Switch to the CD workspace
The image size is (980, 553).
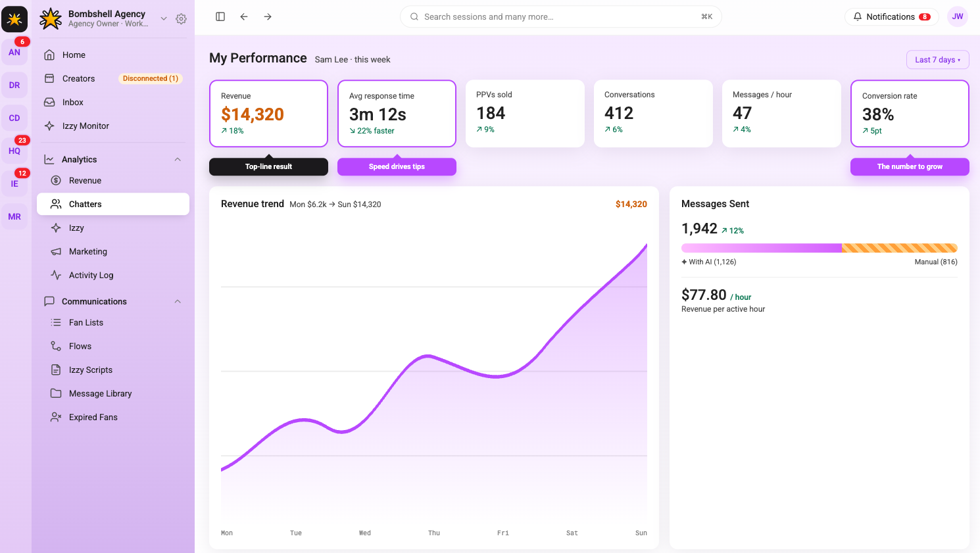(14, 118)
